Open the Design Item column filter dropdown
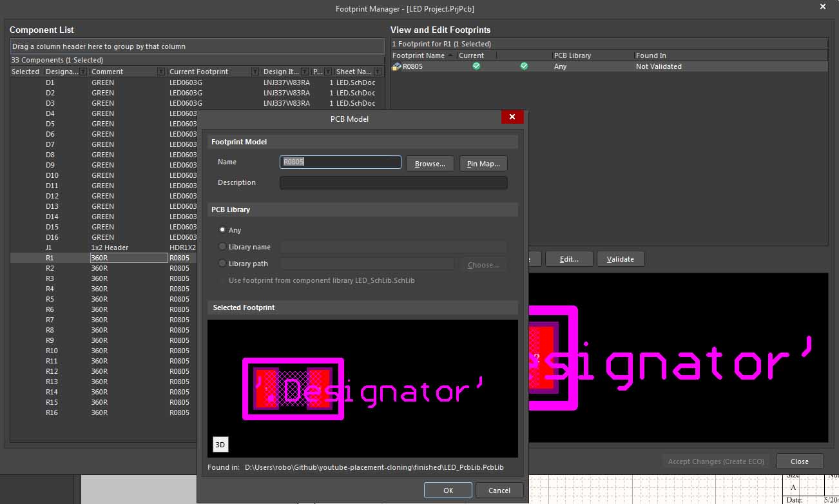Viewport: 839px width, 504px height. click(304, 72)
